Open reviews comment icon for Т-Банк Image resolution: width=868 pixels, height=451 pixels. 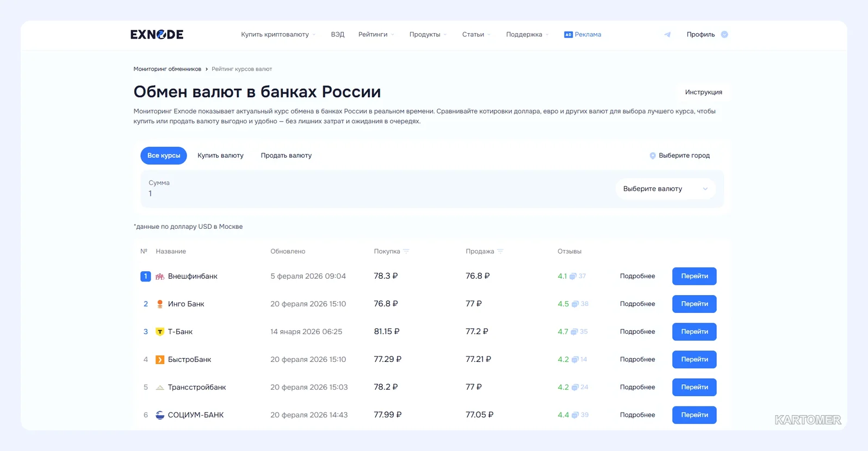coord(574,331)
